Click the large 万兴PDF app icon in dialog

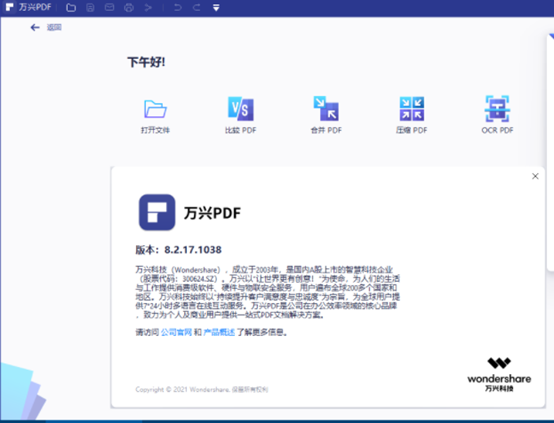click(x=157, y=212)
